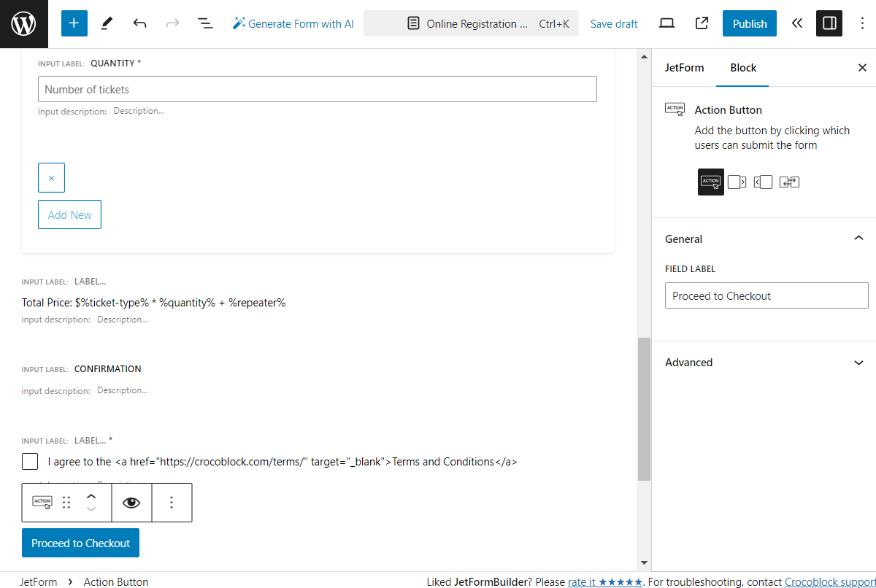The image size is (876, 588).
Task: Click the Proceed to Checkout button
Action: (x=80, y=543)
